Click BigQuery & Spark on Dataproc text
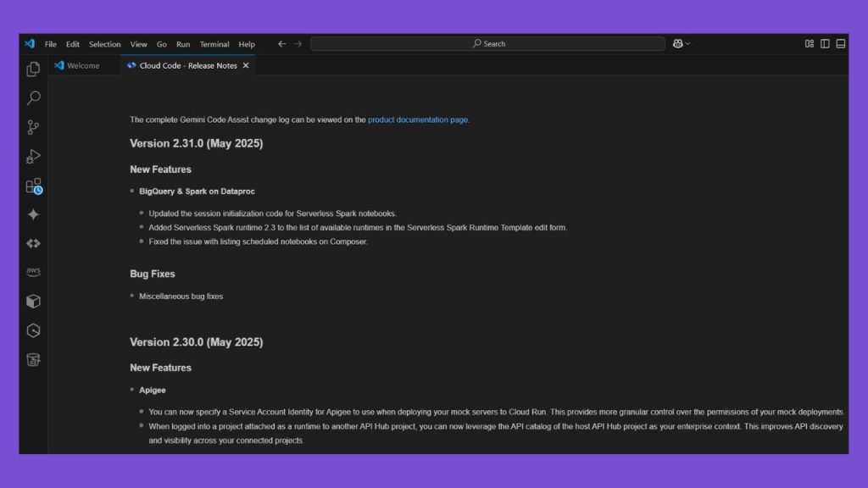The height and width of the screenshot is (488, 868). tap(197, 191)
